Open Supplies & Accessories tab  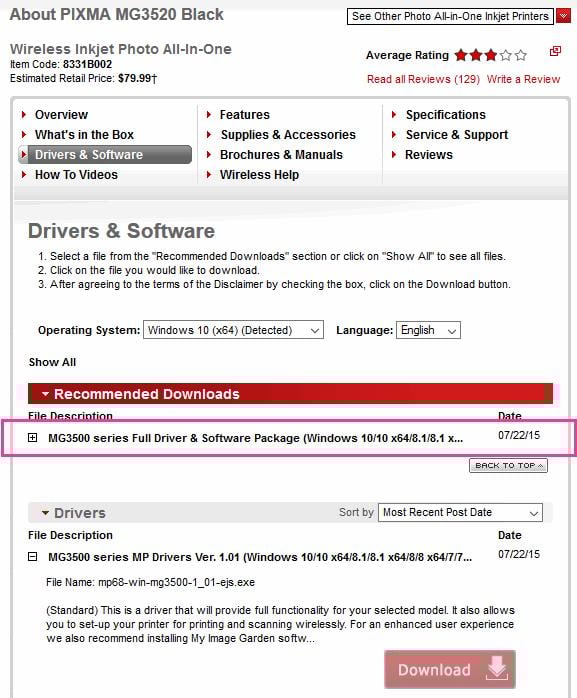288,134
